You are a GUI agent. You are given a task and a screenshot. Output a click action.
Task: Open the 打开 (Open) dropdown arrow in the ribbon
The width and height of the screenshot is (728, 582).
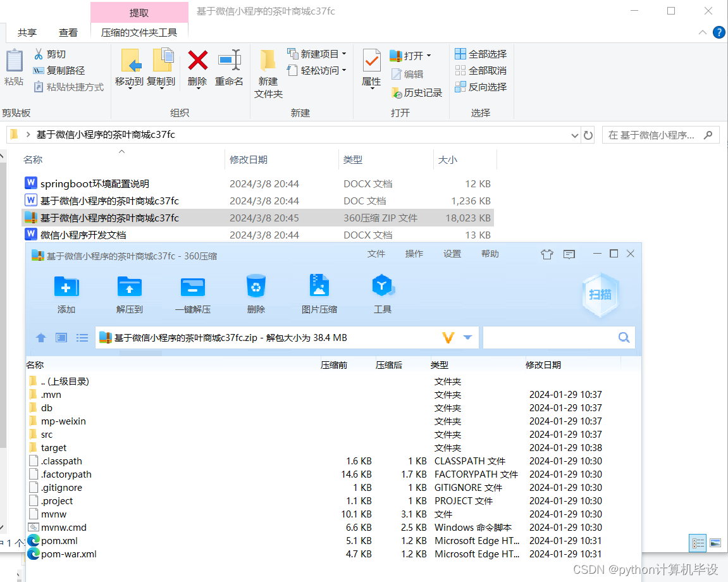[x=429, y=56]
